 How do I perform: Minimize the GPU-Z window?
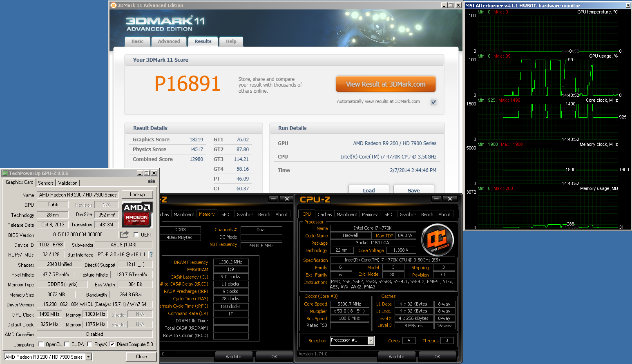coord(140,173)
